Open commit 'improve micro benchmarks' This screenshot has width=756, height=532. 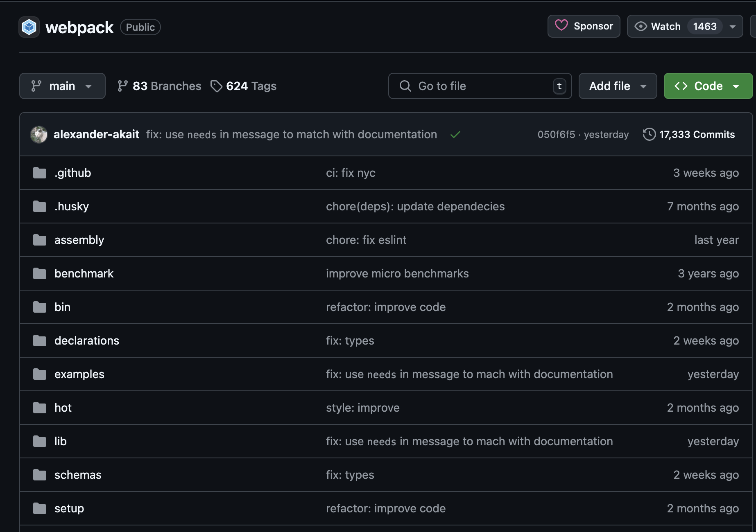397,273
